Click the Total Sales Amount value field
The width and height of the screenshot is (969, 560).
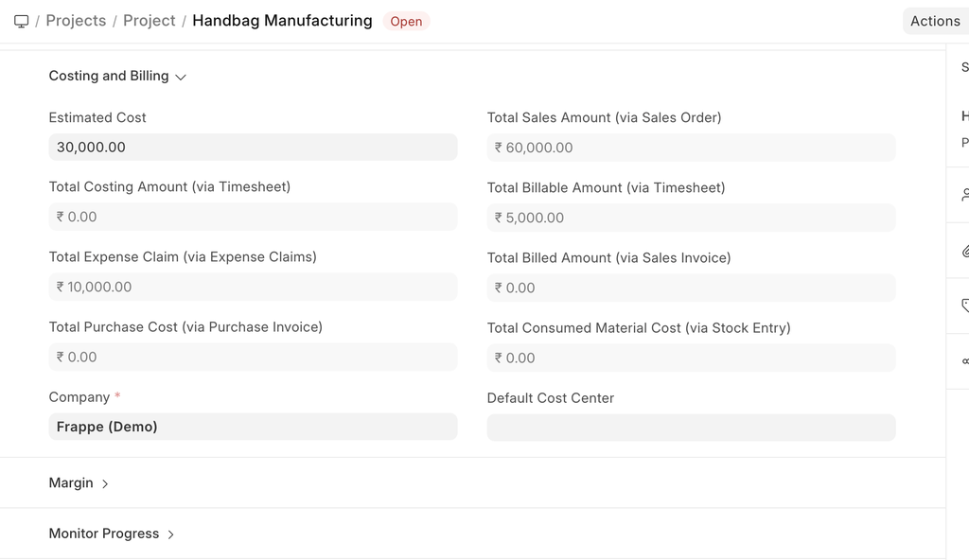pos(691,148)
